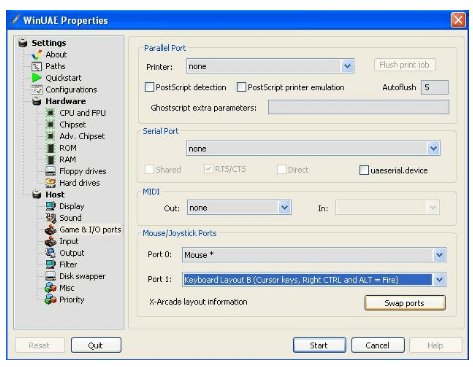The width and height of the screenshot is (473, 367).
Task: Click the green Quickstart arrow icon
Action: [36, 78]
